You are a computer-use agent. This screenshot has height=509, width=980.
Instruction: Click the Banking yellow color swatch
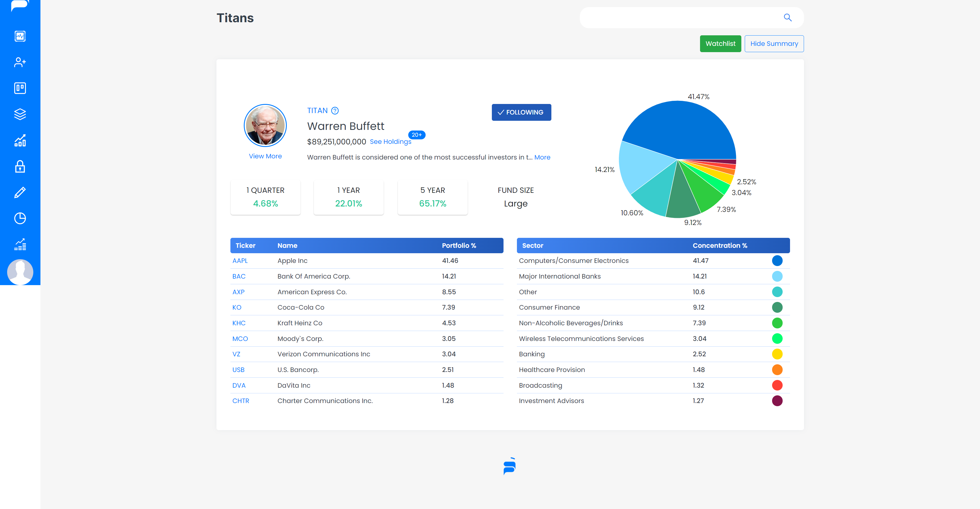[x=777, y=354]
